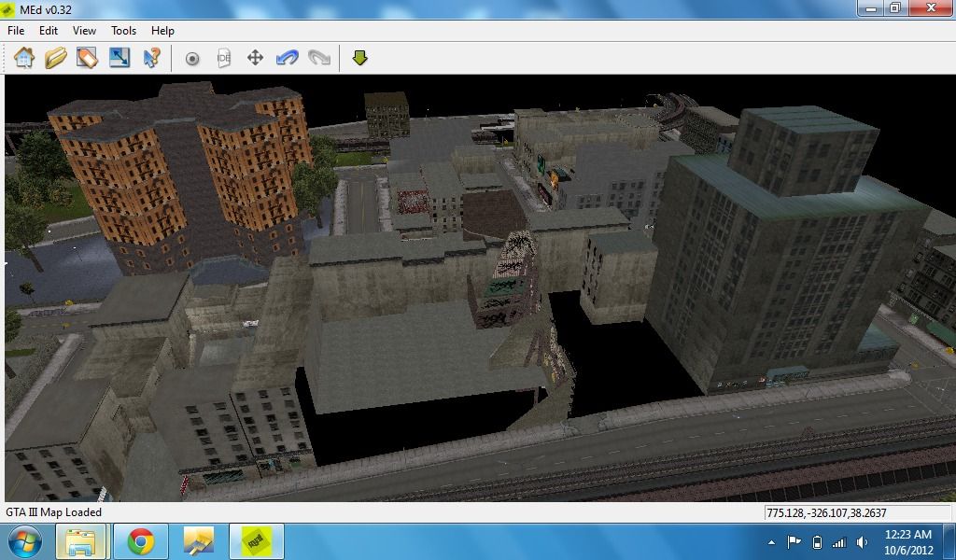The height and width of the screenshot is (560, 956).
Task: Open the Action Center flag icon
Action: tap(794, 541)
